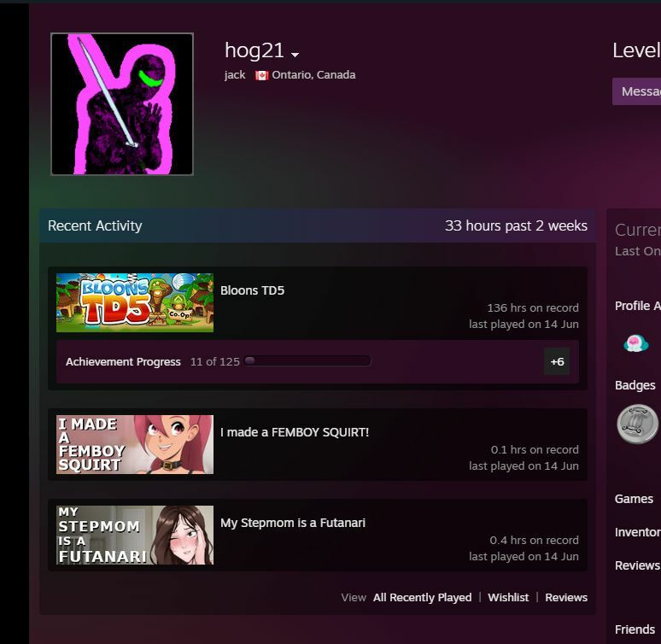Click the Level label in the header
The image size is (661, 644).
(x=636, y=50)
